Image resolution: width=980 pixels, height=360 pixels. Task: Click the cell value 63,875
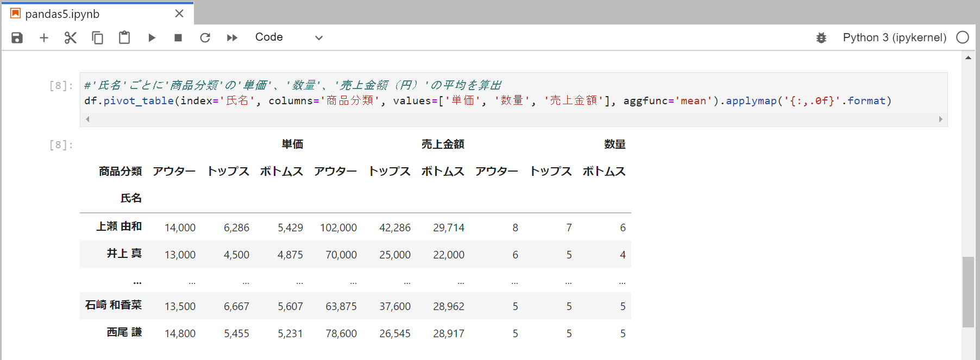coord(341,307)
